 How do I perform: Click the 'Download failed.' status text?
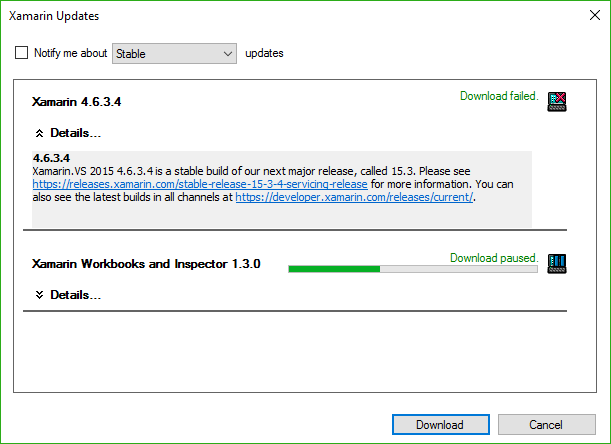pyautogui.click(x=499, y=96)
